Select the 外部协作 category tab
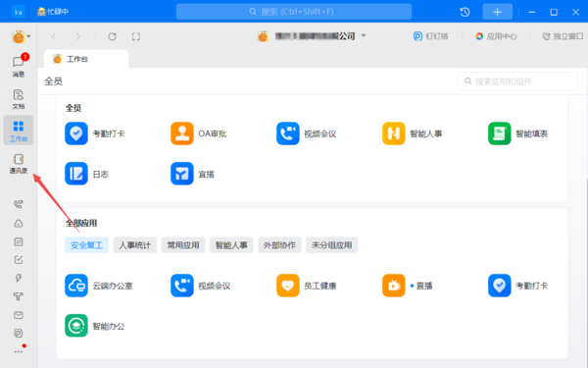The height and width of the screenshot is (368, 588). tap(279, 245)
